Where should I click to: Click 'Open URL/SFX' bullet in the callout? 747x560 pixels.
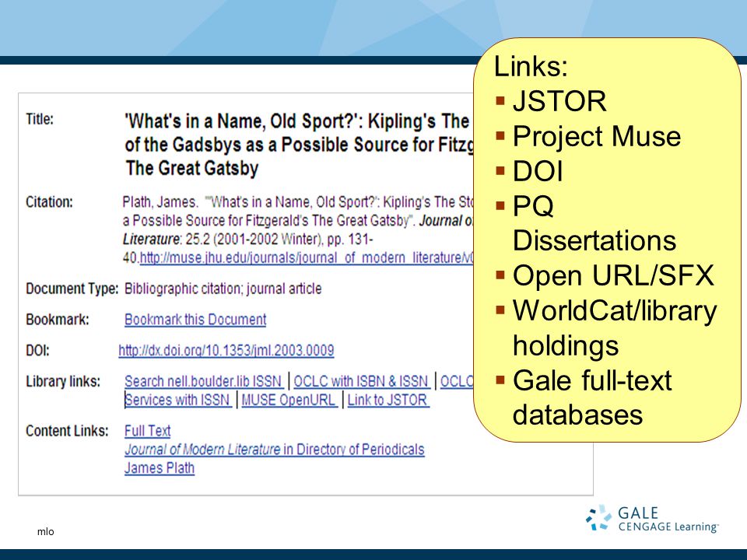point(613,275)
